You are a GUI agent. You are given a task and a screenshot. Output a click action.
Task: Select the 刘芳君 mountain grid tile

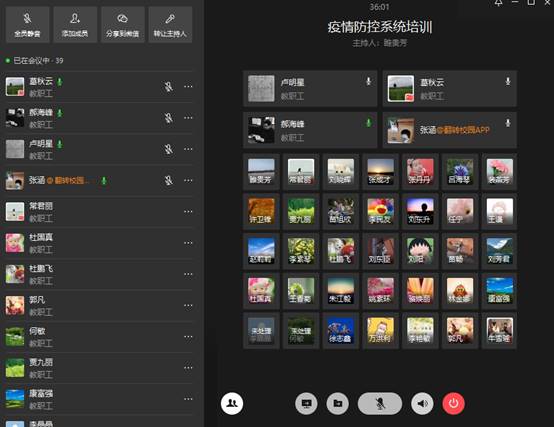[499, 251]
